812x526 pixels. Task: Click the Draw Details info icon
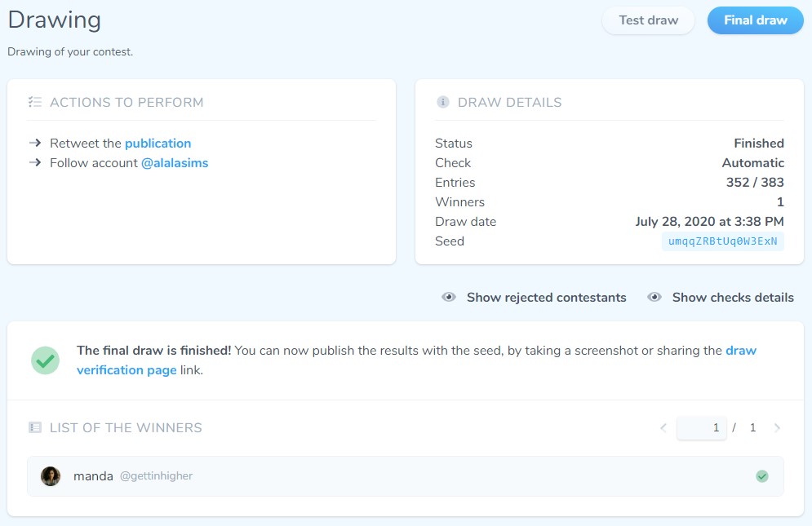443,102
